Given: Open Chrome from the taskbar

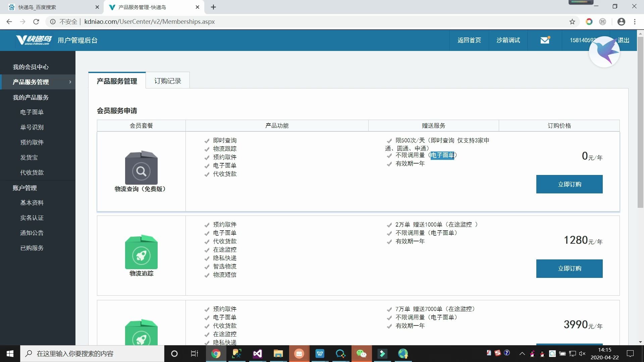Looking at the screenshot, I should pyautogui.click(x=216, y=354).
